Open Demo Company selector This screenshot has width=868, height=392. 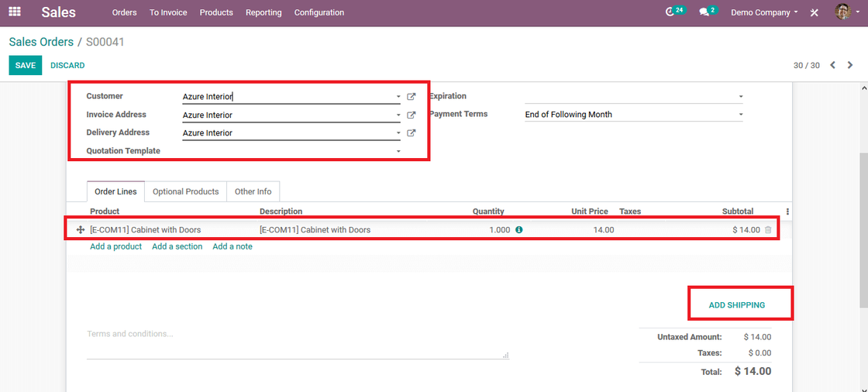(x=764, y=12)
